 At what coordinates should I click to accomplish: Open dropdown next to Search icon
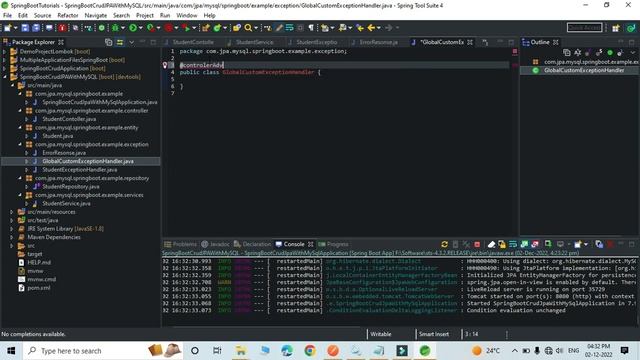point(256,28)
